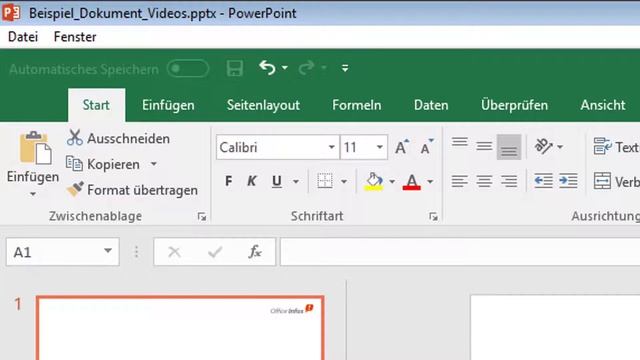This screenshot has height=360, width=640.
Task: Apply yellow fill color bucket
Action: (x=373, y=181)
